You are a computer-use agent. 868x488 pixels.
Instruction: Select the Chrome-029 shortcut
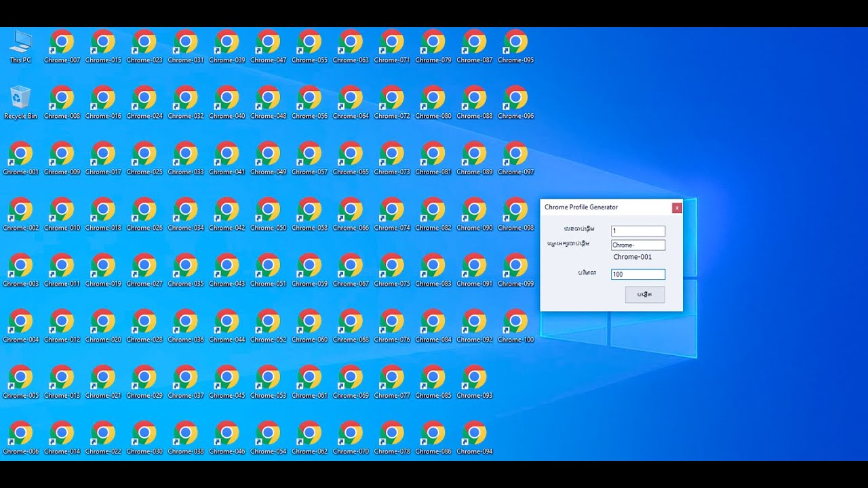click(x=144, y=382)
